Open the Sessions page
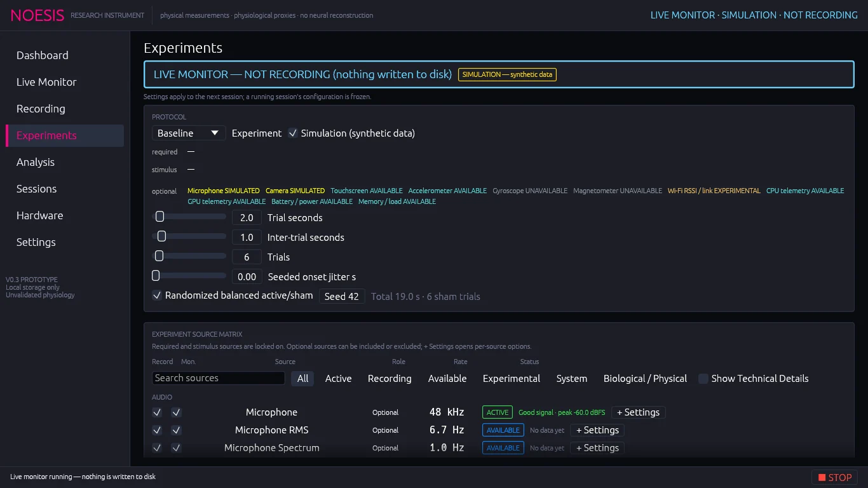Screen dimensions: 868x488 pyautogui.click(x=65, y=189)
